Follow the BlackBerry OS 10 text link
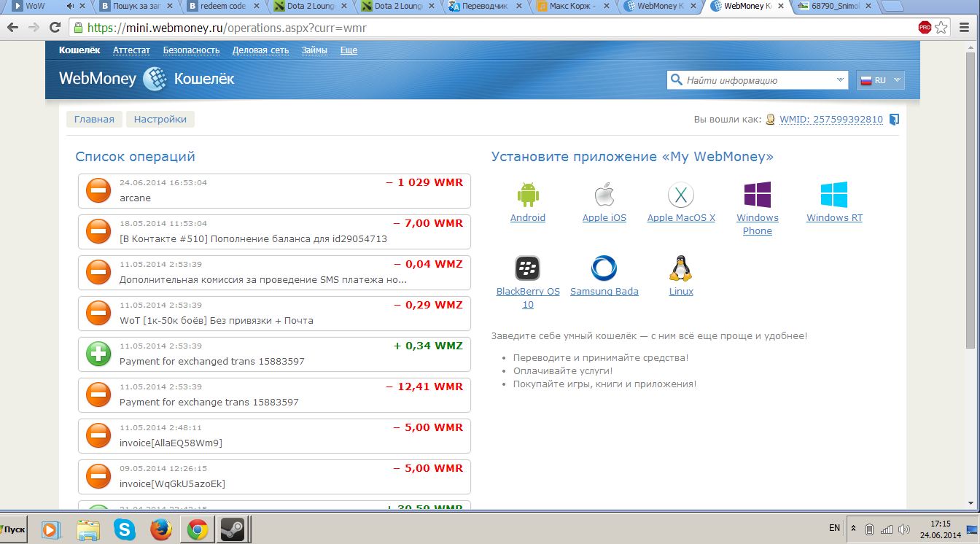 coord(528,298)
